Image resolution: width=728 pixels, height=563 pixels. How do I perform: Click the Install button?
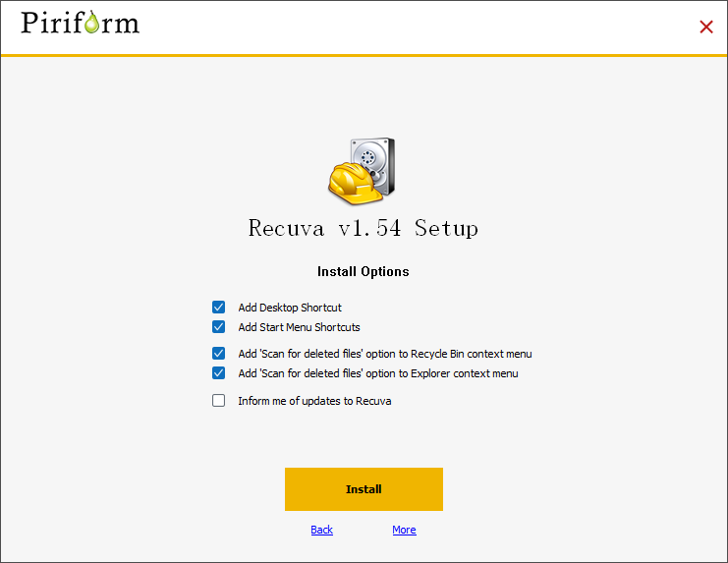tap(364, 489)
